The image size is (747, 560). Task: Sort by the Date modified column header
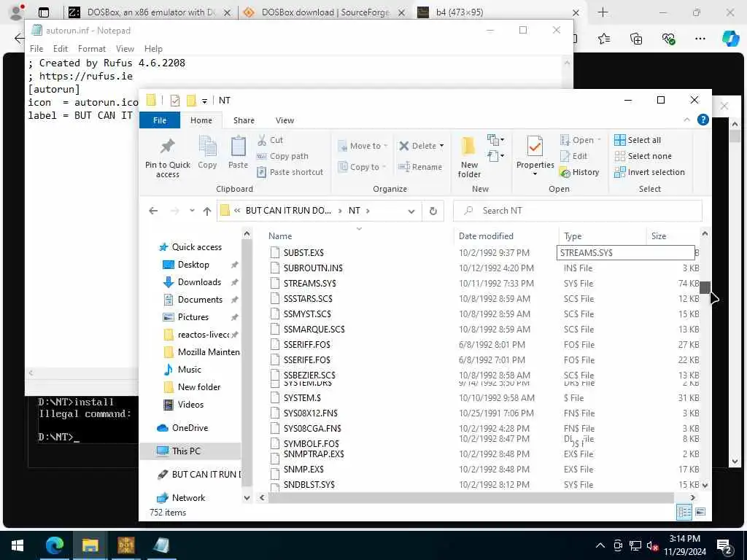point(486,236)
